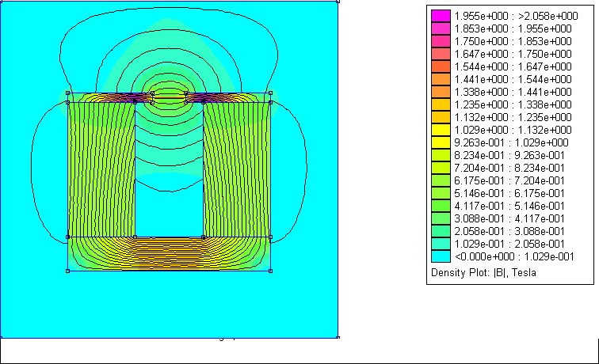Click the swatch beside 1.750e+000 : 1.853e+000

pos(441,41)
